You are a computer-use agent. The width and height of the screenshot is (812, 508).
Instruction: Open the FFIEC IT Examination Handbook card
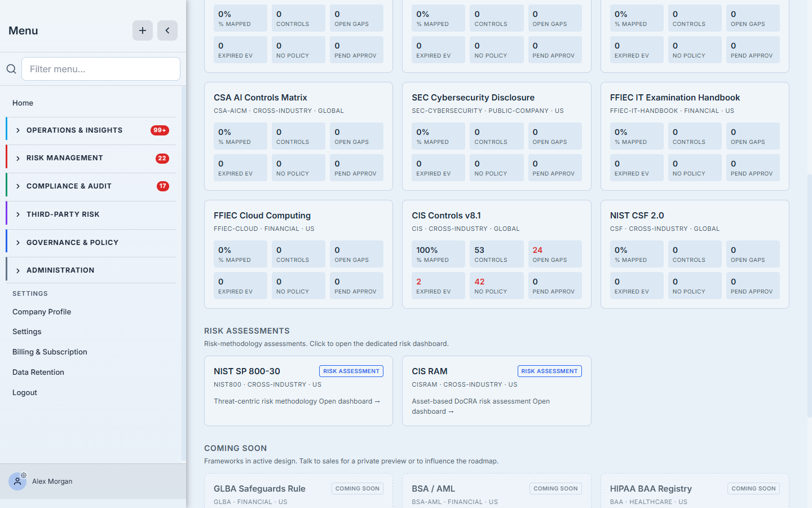click(695, 136)
